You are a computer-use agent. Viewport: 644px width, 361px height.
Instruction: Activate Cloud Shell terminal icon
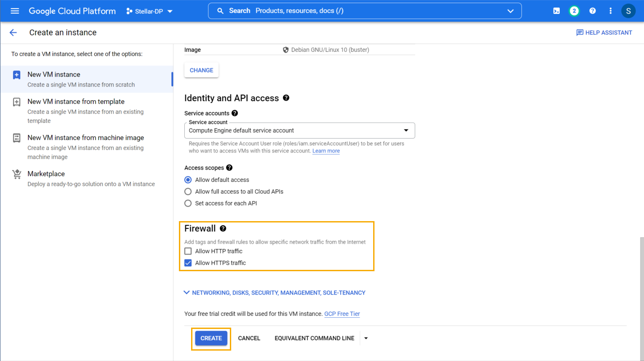pyautogui.click(x=557, y=11)
